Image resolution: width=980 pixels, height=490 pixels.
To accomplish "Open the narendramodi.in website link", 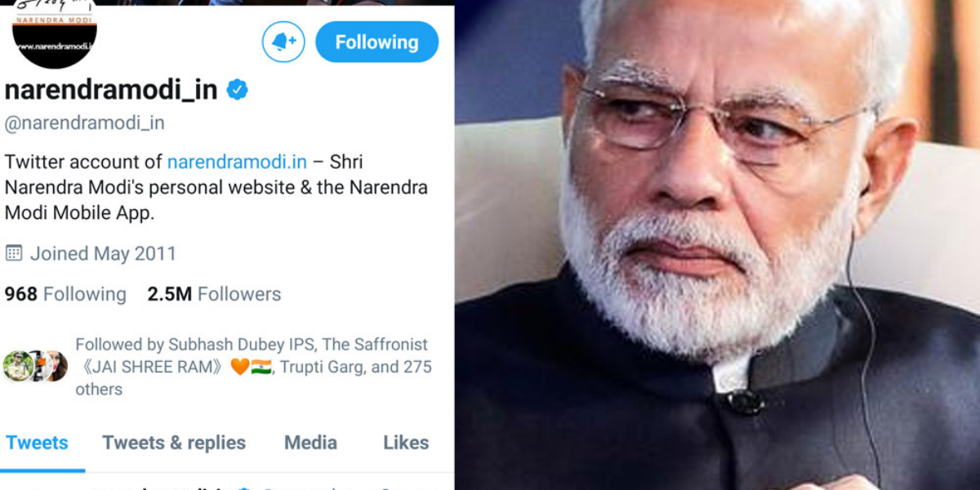I will (x=236, y=161).
